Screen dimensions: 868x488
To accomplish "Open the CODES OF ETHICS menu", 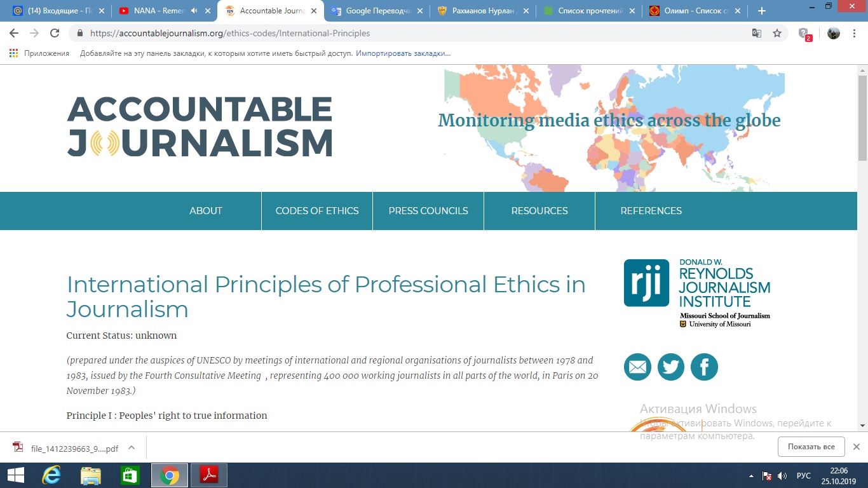I will coord(317,211).
